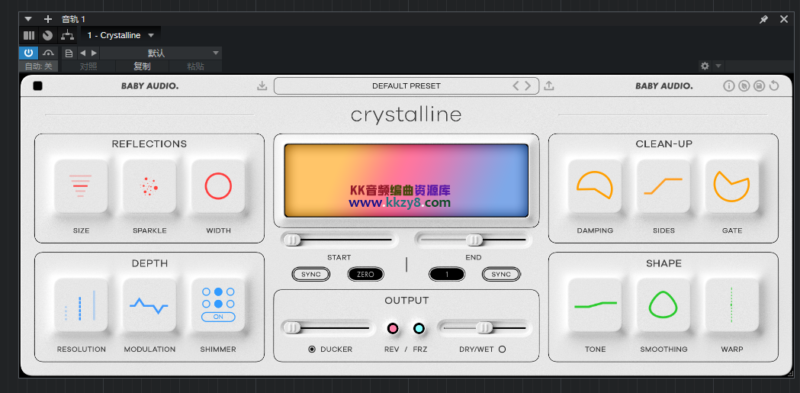Click the 粘贴 paste button
This screenshot has height=393, width=800.
tap(195, 66)
